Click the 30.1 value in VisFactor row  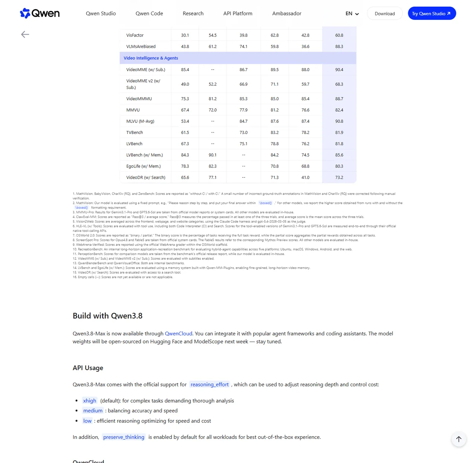[x=185, y=35]
